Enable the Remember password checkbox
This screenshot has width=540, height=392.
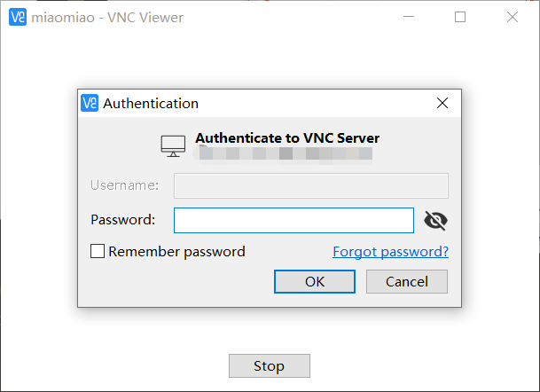click(x=98, y=251)
